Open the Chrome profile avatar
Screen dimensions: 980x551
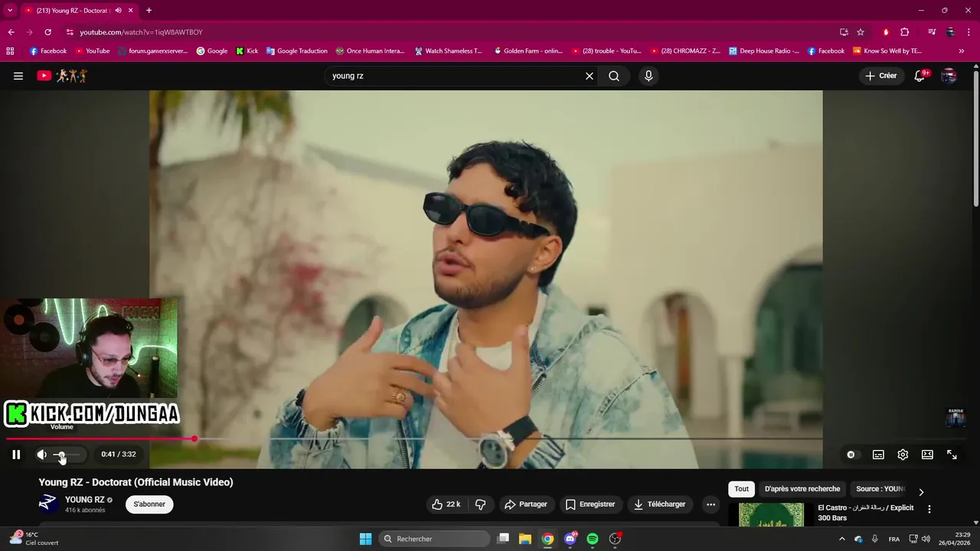950,32
